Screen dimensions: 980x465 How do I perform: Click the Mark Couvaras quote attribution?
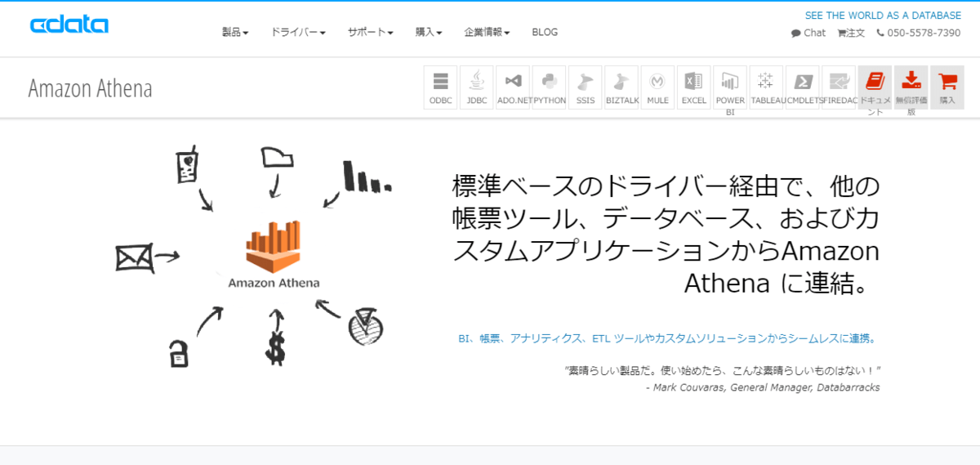coord(762,387)
